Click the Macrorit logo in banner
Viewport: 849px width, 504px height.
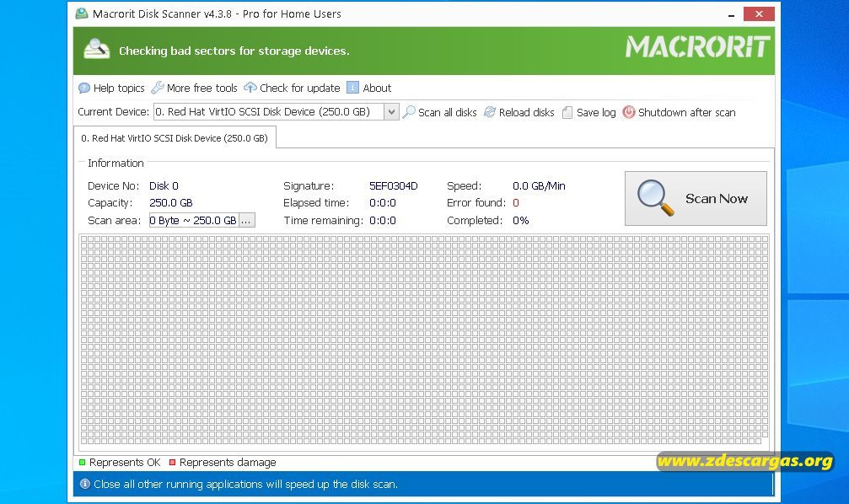[697, 47]
